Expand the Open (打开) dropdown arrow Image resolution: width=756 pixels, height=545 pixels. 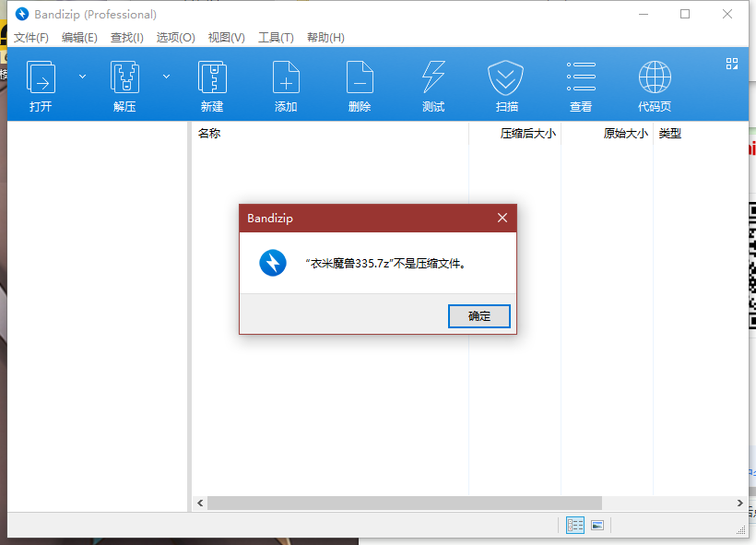[x=82, y=77]
